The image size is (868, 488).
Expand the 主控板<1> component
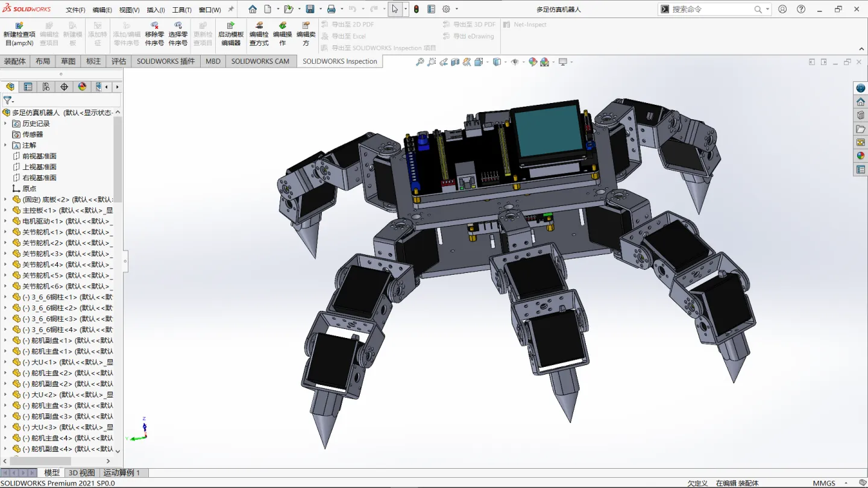coord(5,210)
